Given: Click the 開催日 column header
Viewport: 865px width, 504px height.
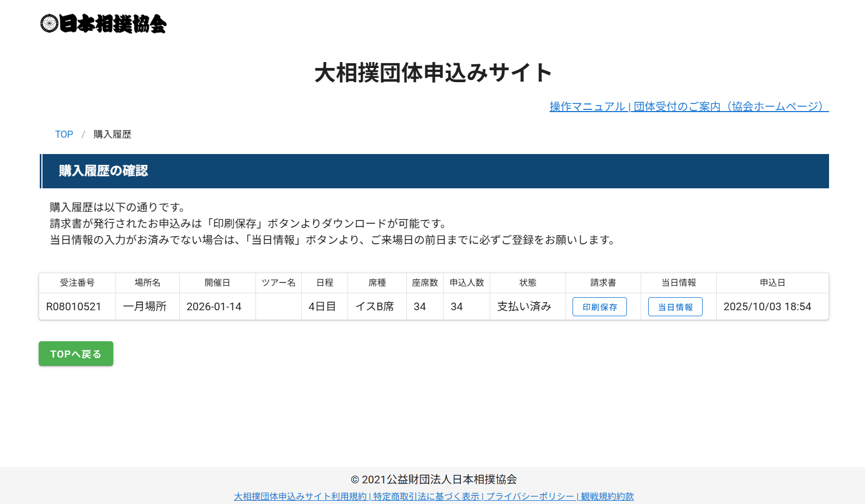Looking at the screenshot, I should click(217, 283).
